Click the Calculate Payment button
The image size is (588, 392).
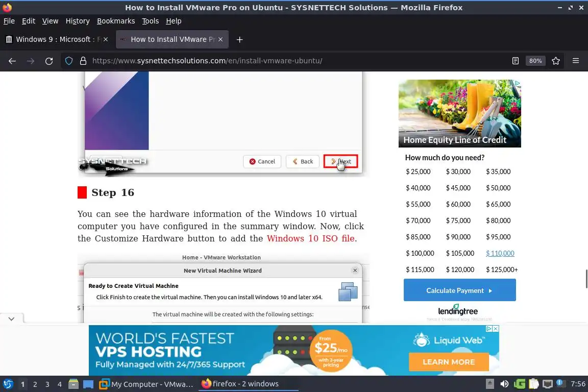(x=460, y=290)
